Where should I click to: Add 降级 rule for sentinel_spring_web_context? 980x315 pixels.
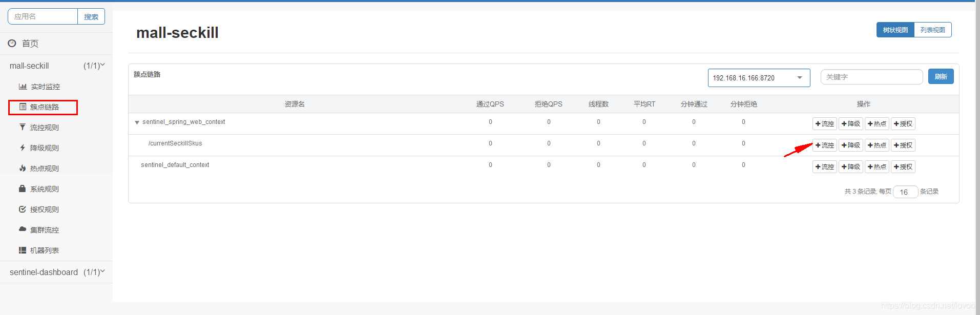coord(850,124)
